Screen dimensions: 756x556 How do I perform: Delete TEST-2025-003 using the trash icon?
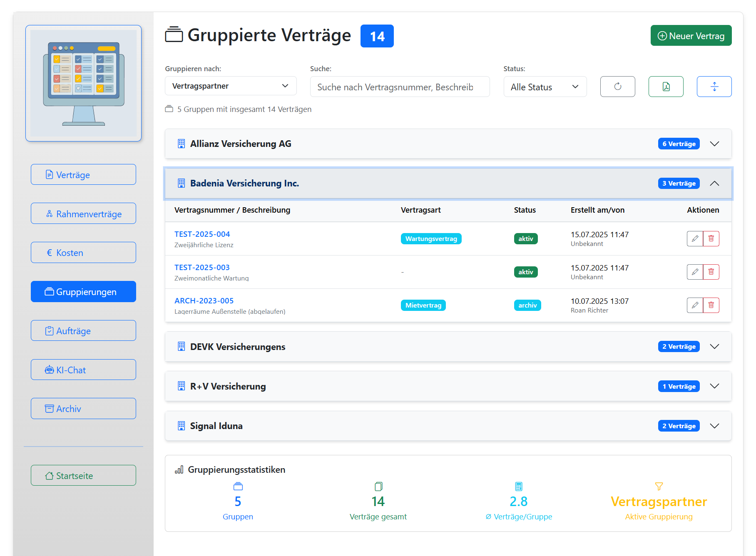point(711,272)
